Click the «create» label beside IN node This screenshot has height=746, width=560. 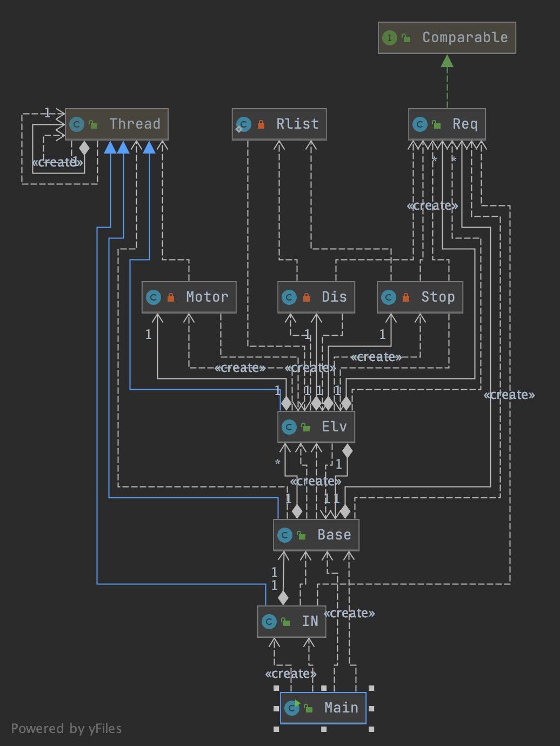pyautogui.click(x=349, y=613)
